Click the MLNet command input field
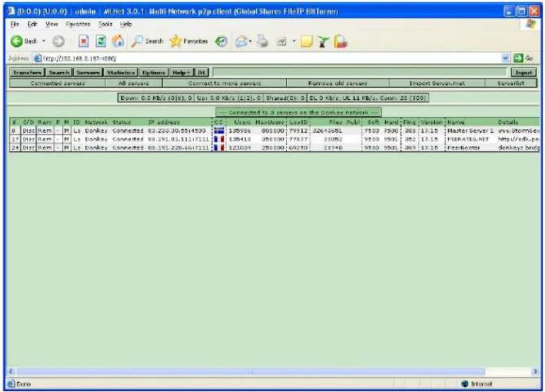 (359, 72)
